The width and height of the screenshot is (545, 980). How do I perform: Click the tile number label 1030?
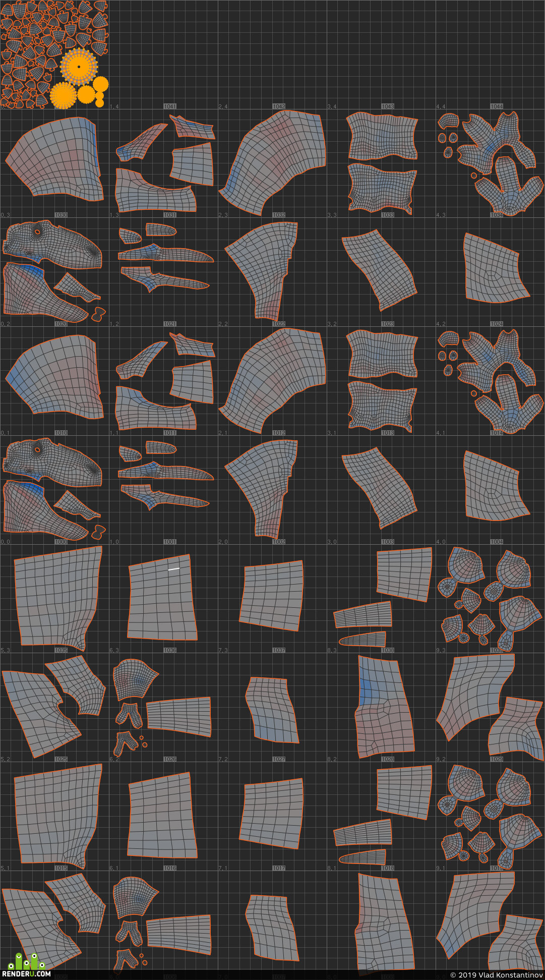pyautogui.click(x=61, y=215)
